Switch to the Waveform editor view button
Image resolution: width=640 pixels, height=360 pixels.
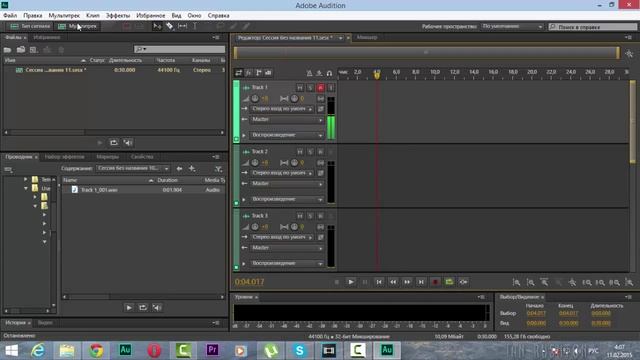click(x=30, y=26)
